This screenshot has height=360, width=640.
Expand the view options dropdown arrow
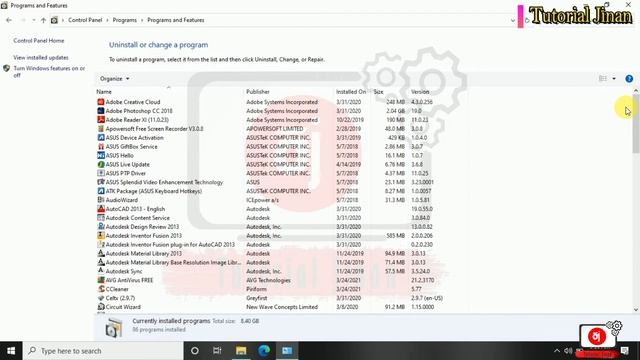614,79
